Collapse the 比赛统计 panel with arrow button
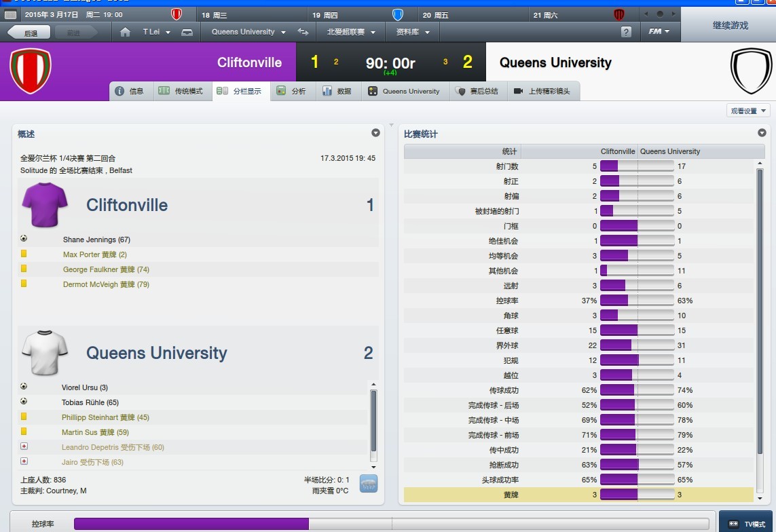776x532 pixels. [762, 133]
